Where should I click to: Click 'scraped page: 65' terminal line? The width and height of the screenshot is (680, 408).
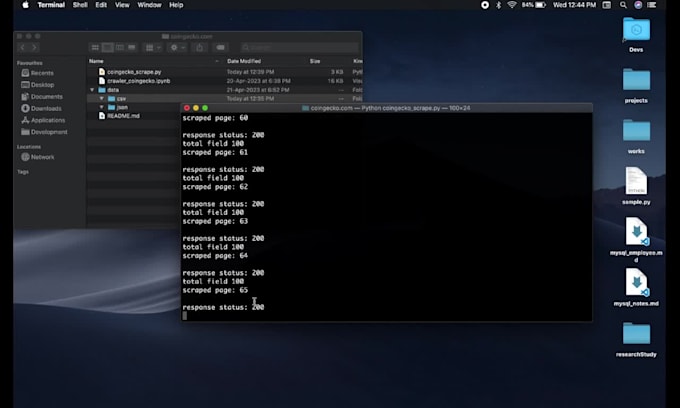tap(215, 290)
